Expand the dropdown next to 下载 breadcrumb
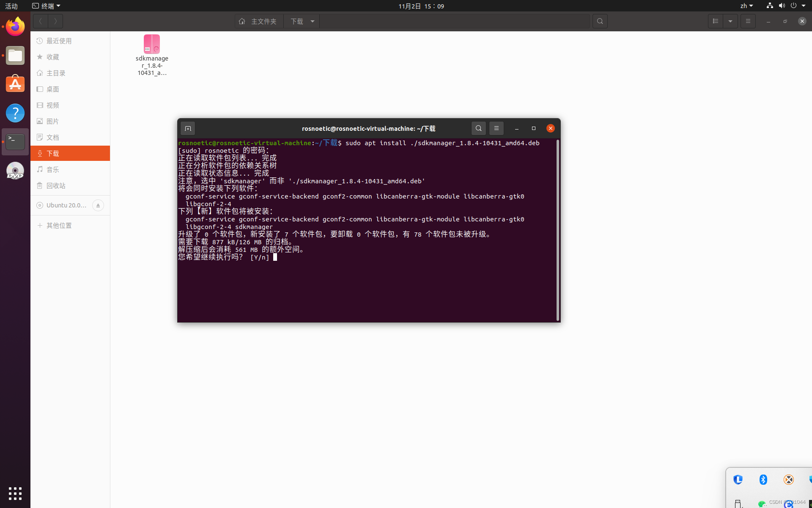 tap(312, 21)
